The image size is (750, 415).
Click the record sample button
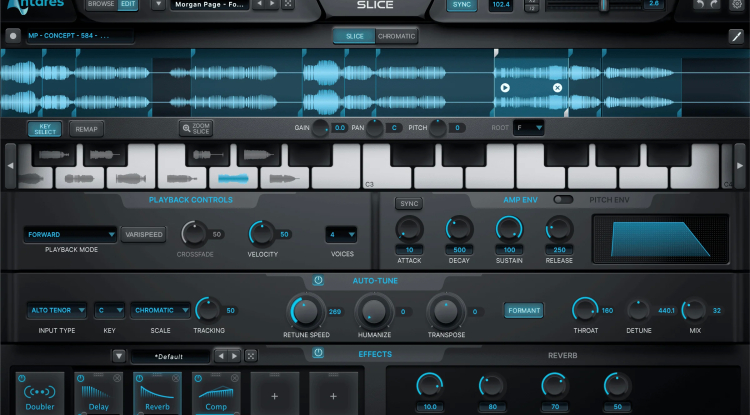(13, 36)
